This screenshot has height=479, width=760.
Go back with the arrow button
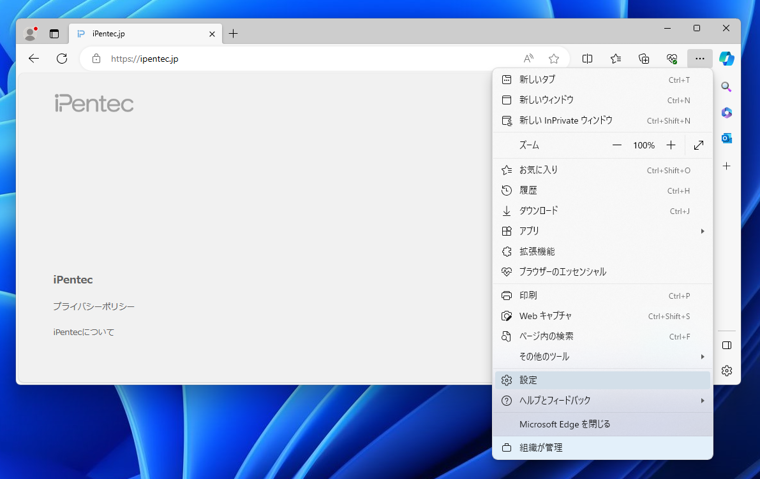pos(33,59)
